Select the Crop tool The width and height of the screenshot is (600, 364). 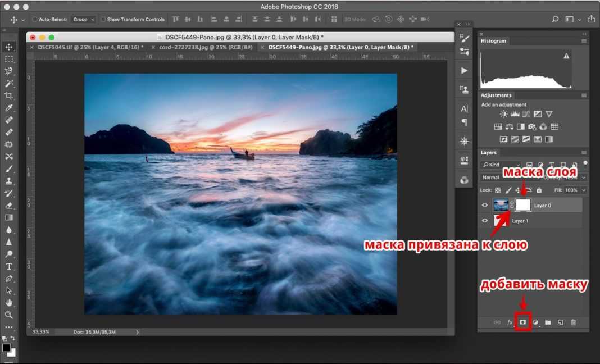coord(9,95)
